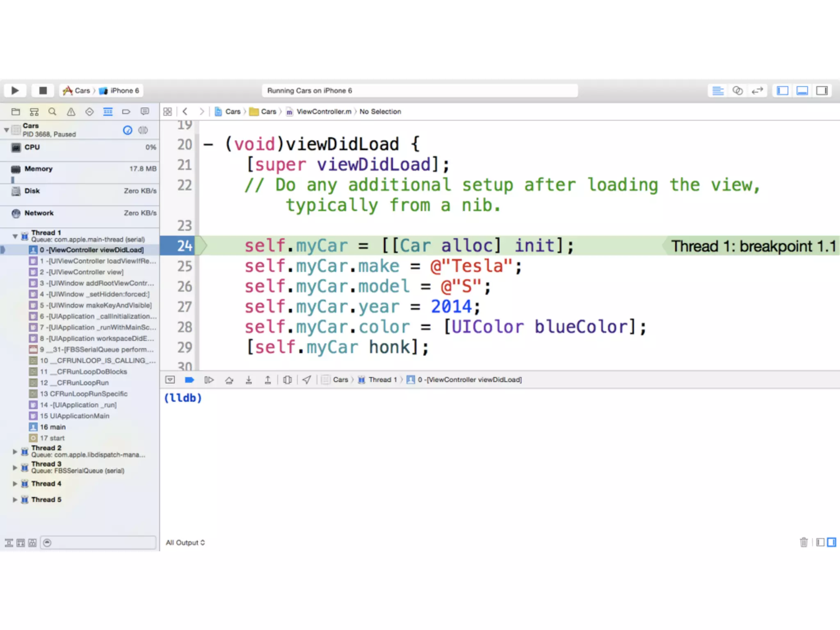This screenshot has width=840, height=630.
Task: Expand Thread 2 disclosure triangle
Action: pyautogui.click(x=15, y=451)
